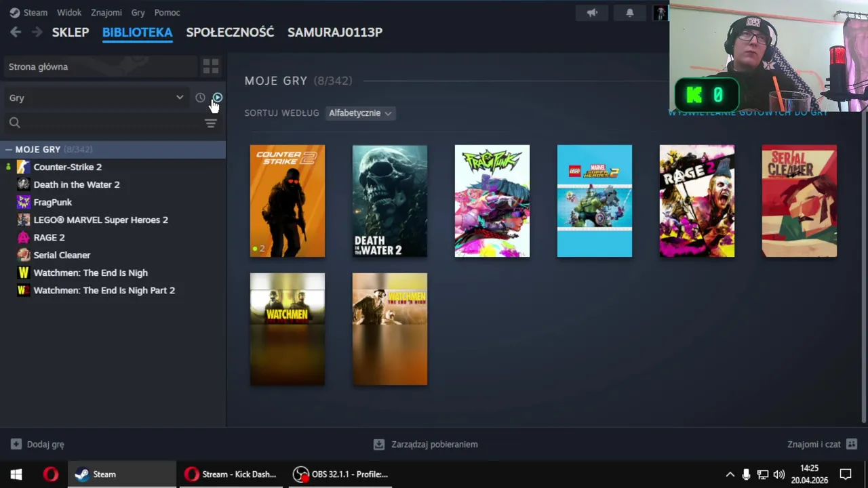Open the Serial Cleaner cover art
The width and height of the screenshot is (868, 488).
point(800,201)
